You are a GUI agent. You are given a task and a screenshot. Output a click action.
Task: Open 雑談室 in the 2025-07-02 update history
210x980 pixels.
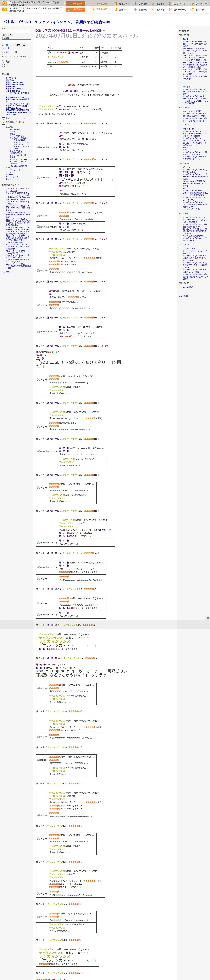coord(186,39)
